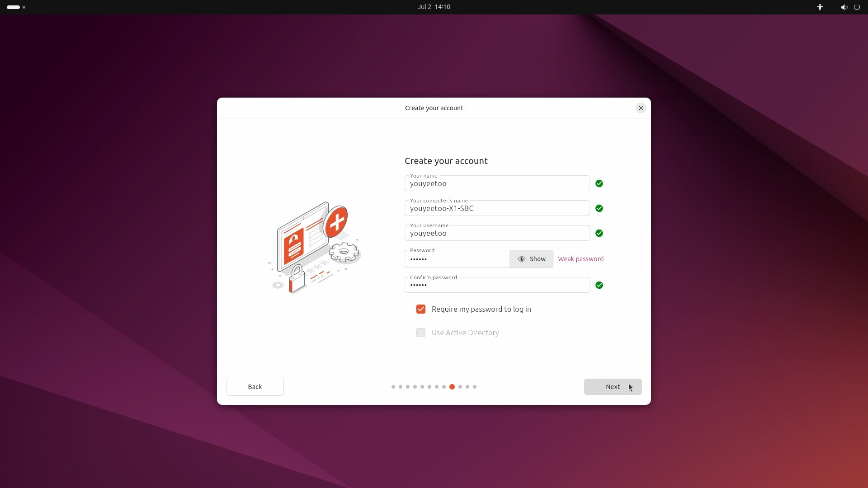Toggle Show to display the password
The width and height of the screenshot is (868, 488).
537,259
